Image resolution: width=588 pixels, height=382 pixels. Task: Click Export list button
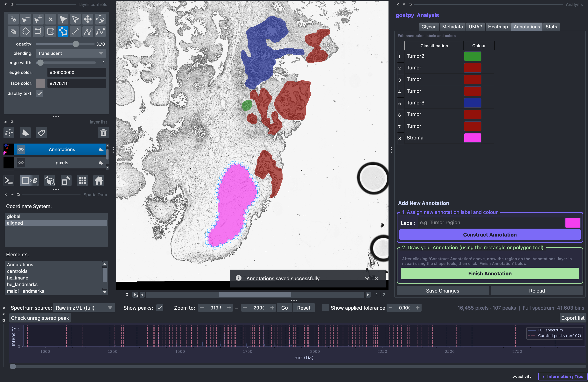click(573, 318)
